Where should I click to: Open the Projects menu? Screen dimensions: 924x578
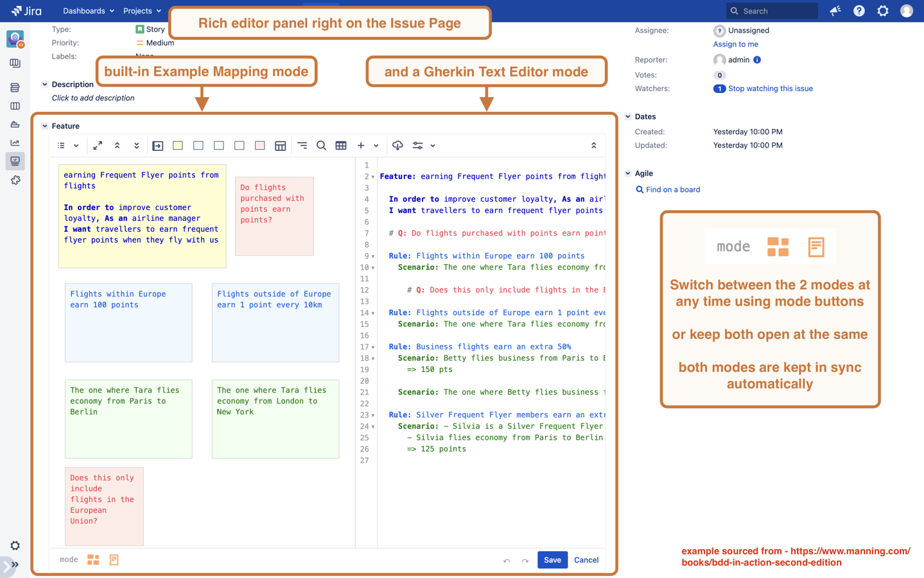click(142, 11)
